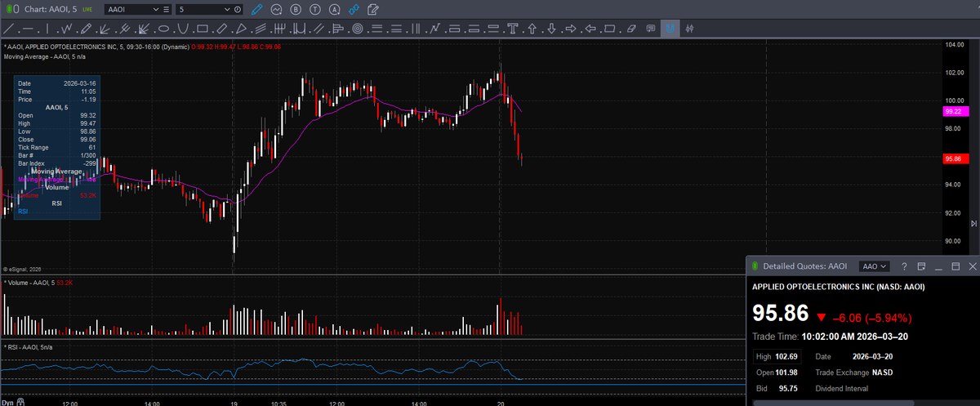Click the circled T icon
The width and height of the screenshot is (980, 406).
coord(314,9)
